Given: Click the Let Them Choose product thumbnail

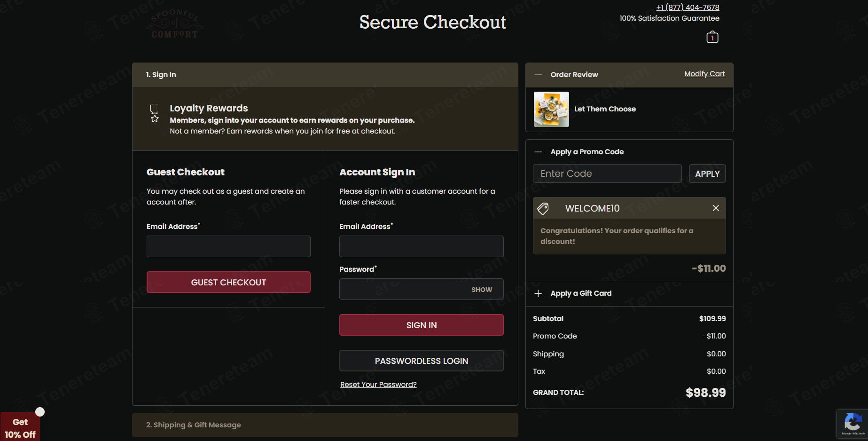Looking at the screenshot, I should click(x=551, y=109).
